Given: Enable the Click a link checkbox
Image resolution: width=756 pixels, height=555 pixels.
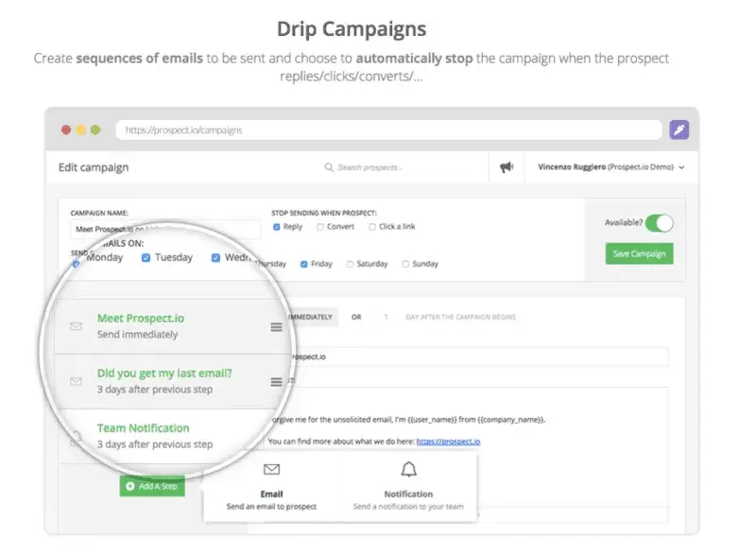Looking at the screenshot, I should [x=372, y=227].
